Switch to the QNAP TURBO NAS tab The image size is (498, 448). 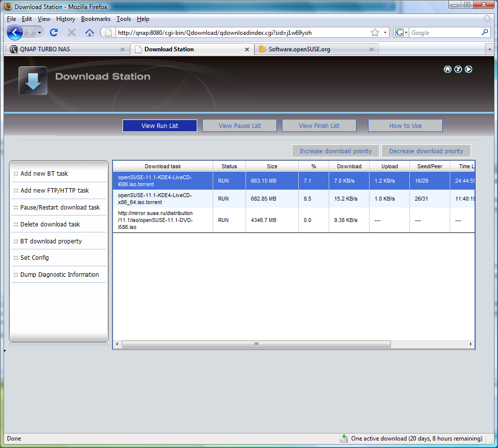click(x=67, y=49)
